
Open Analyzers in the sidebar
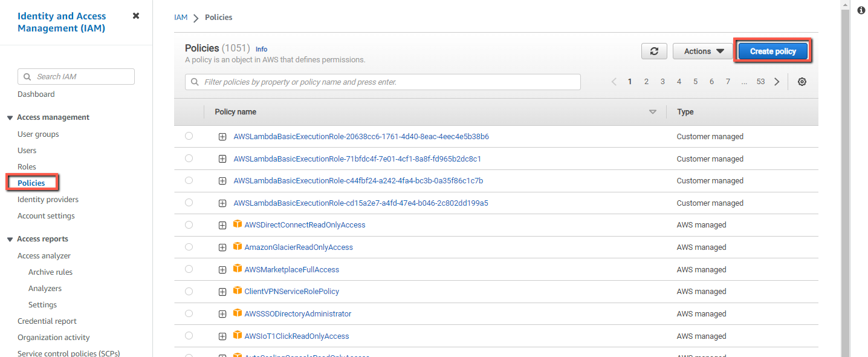(45, 288)
